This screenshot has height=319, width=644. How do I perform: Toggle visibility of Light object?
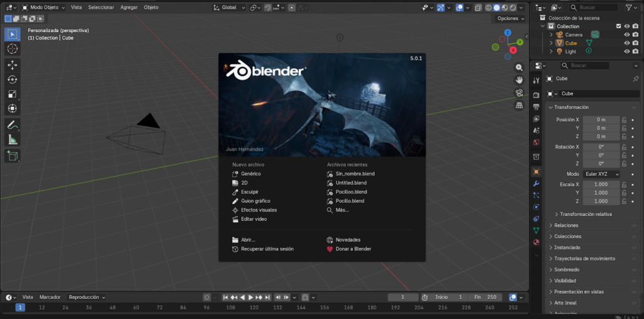[626, 51]
